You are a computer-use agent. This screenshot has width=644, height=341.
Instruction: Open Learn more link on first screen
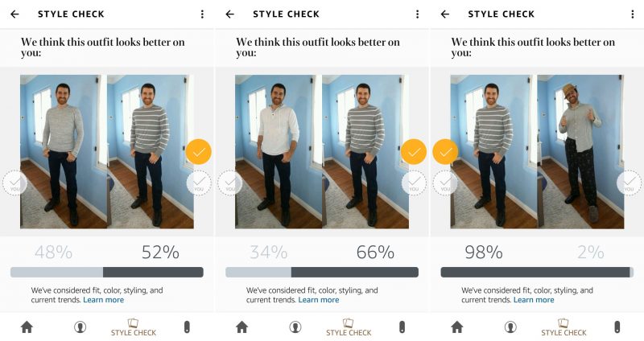[x=104, y=300]
